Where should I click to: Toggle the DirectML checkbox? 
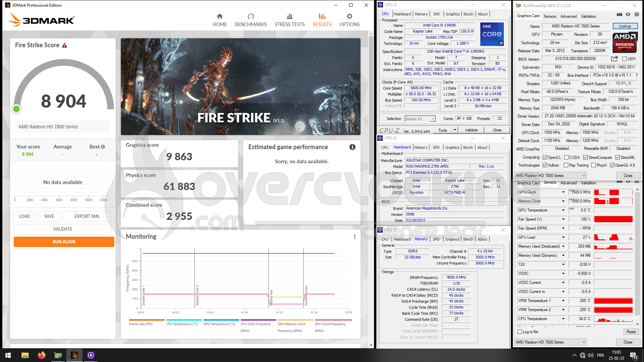pos(618,158)
